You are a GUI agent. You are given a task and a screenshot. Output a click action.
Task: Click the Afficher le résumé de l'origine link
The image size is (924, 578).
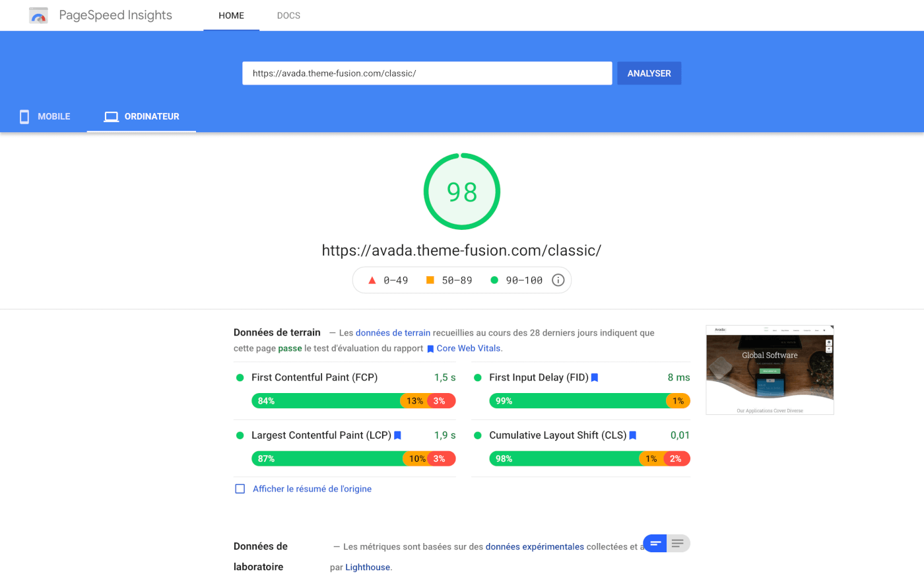coord(312,489)
